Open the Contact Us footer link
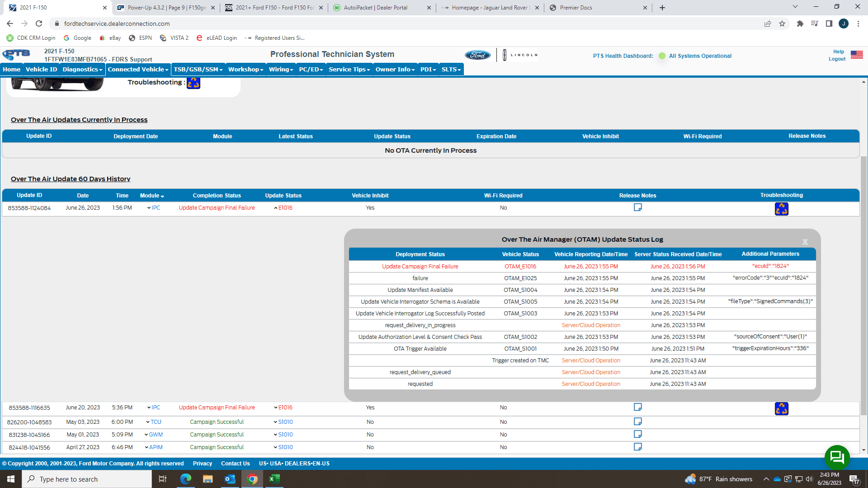The image size is (868, 488). (235, 464)
